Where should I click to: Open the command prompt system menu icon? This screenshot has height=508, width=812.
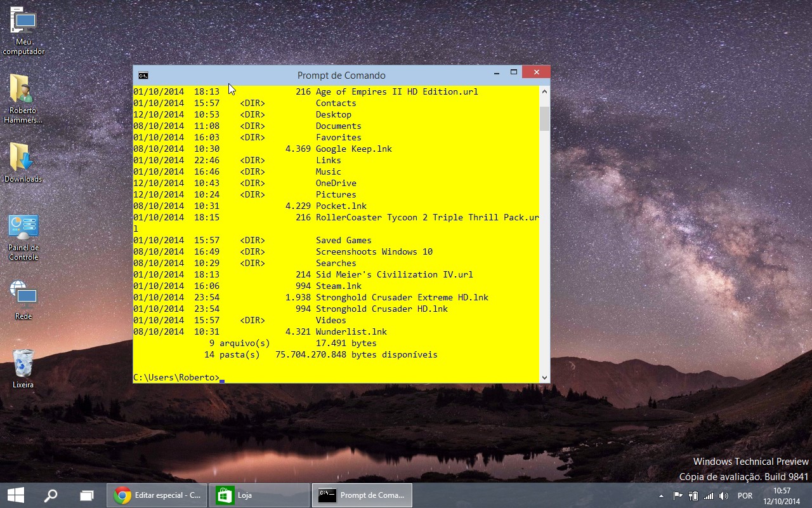143,76
